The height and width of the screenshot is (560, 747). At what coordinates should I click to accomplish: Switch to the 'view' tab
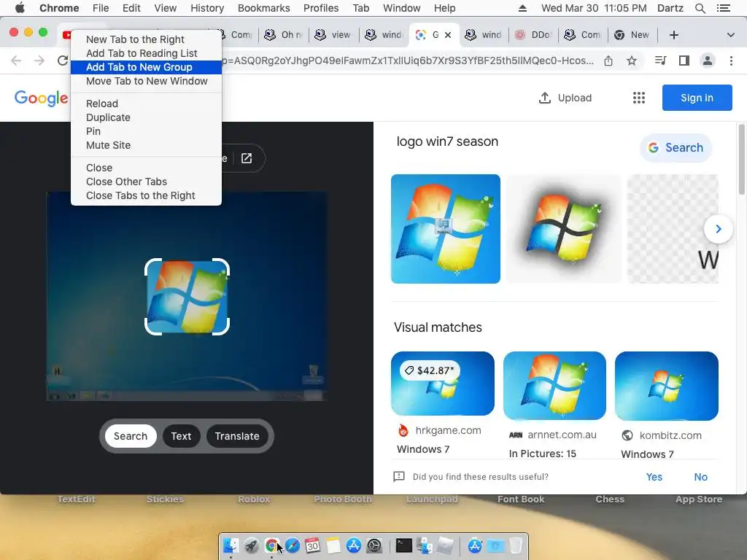333,35
